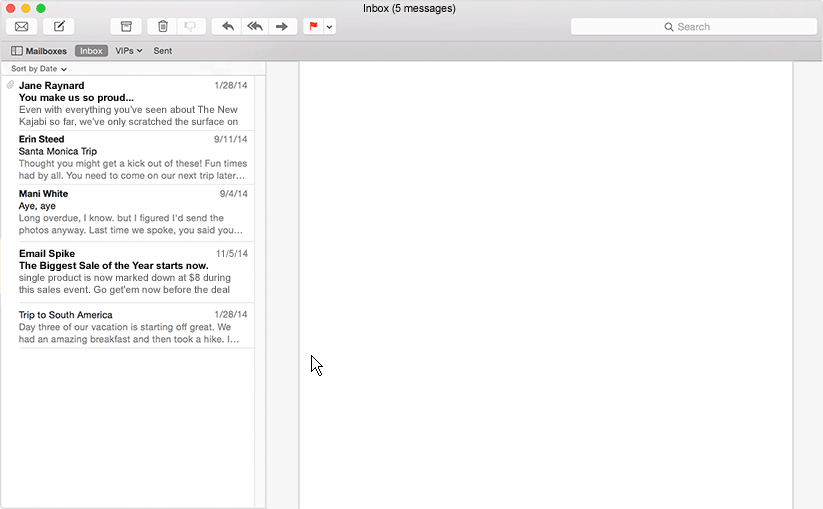823x509 pixels.
Task: Reply to the message
Action: pyautogui.click(x=227, y=26)
